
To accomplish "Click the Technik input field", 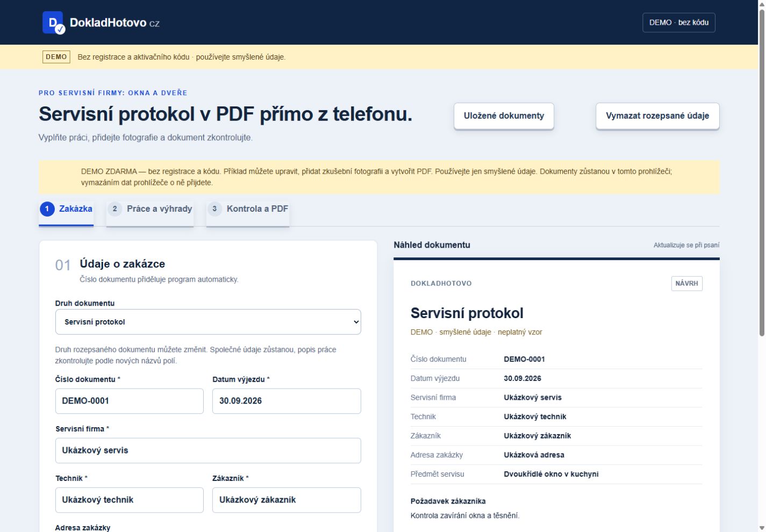I will point(130,500).
